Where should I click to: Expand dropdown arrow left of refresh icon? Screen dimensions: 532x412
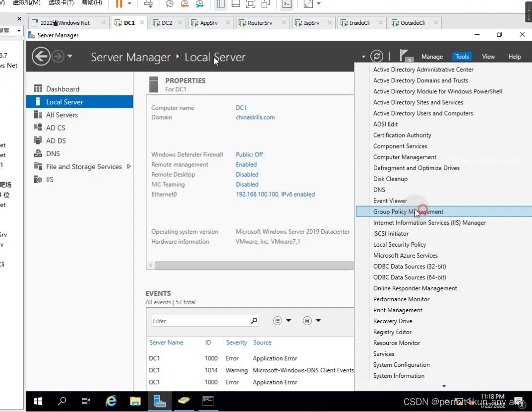(x=363, y=57)
